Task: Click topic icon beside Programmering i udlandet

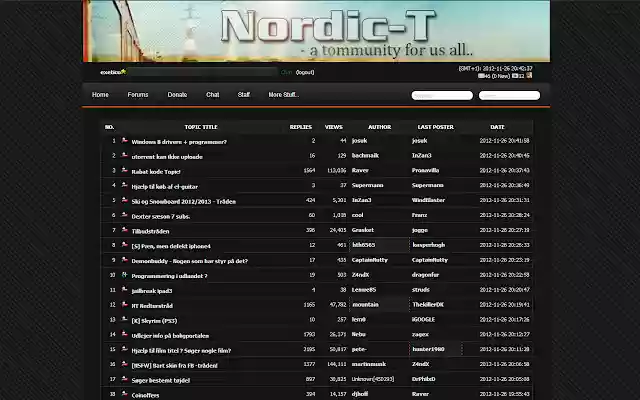Action: 124,275
